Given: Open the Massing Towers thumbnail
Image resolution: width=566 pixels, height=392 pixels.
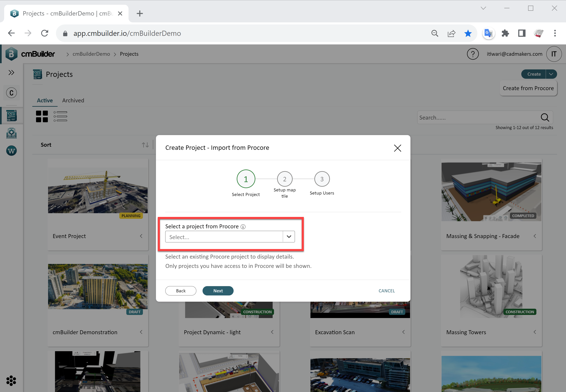Looking at the screenshot, I should pos(491,286).
